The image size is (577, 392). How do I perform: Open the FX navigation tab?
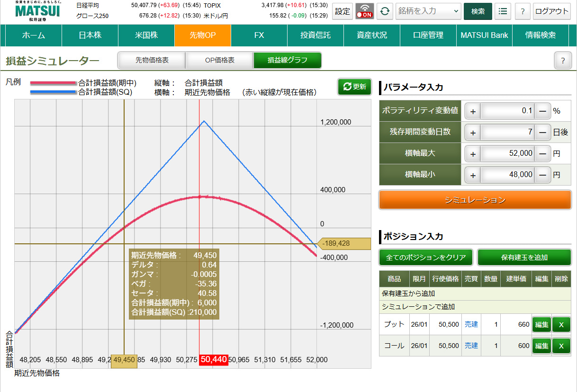click(x=259, y=36)
